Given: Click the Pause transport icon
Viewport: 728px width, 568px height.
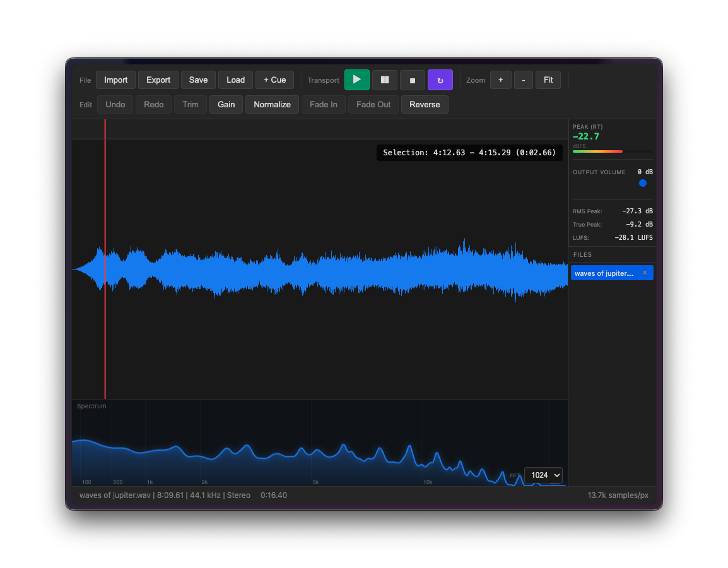Looking at the screenshot, I should 385,80.
